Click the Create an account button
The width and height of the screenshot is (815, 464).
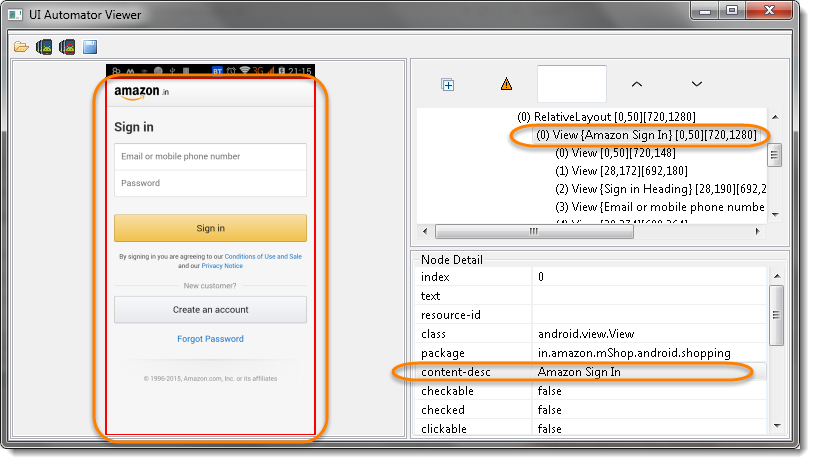(x=211, y=310)
